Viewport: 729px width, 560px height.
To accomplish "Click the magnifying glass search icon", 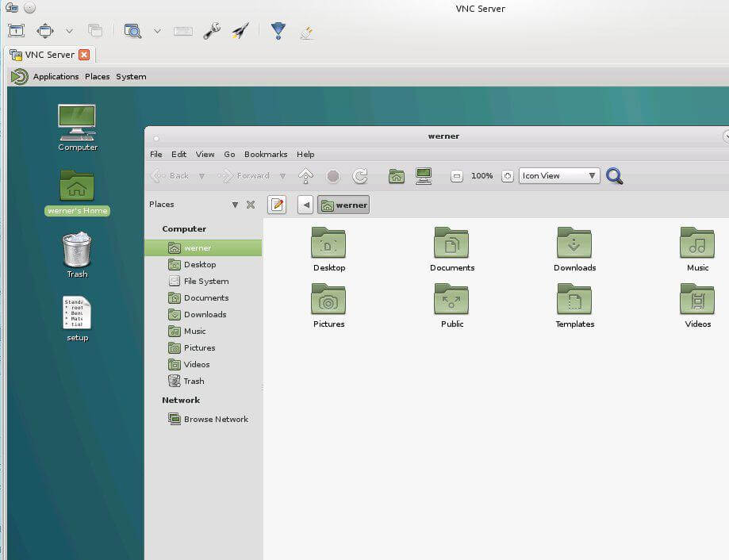I will coord(614,176).
